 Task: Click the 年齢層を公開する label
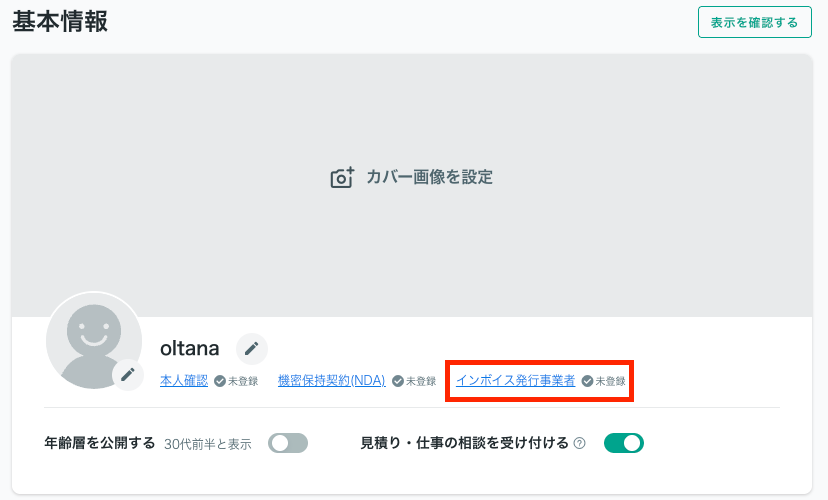coord(100,443)
